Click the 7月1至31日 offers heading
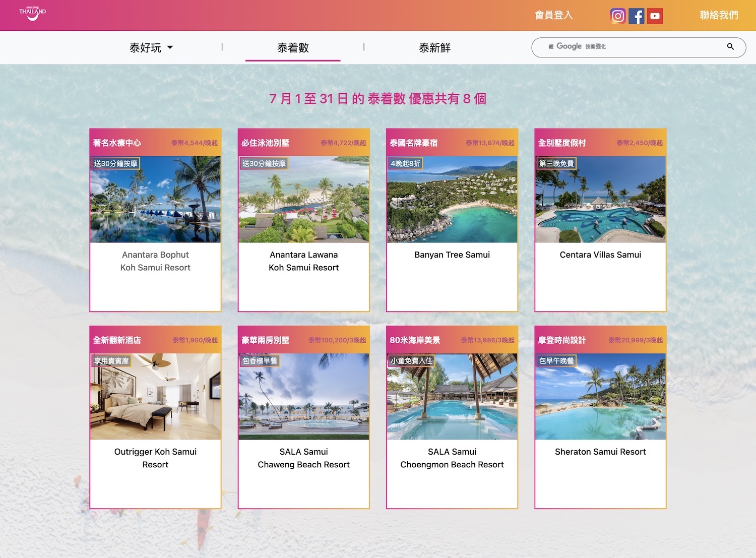Screen dimensions: 756x558 point(377,98)
